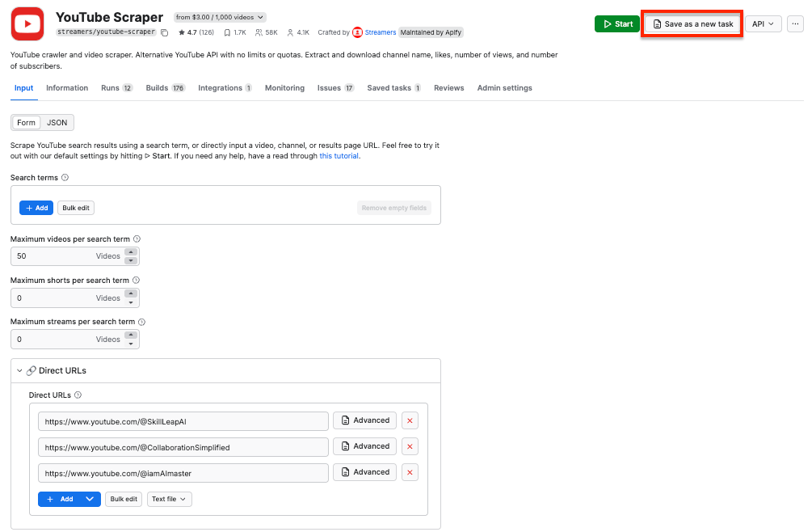Switch input view to JSON
Image resolution: width=812 pixels, height=532 pixels.
(57, 123)
